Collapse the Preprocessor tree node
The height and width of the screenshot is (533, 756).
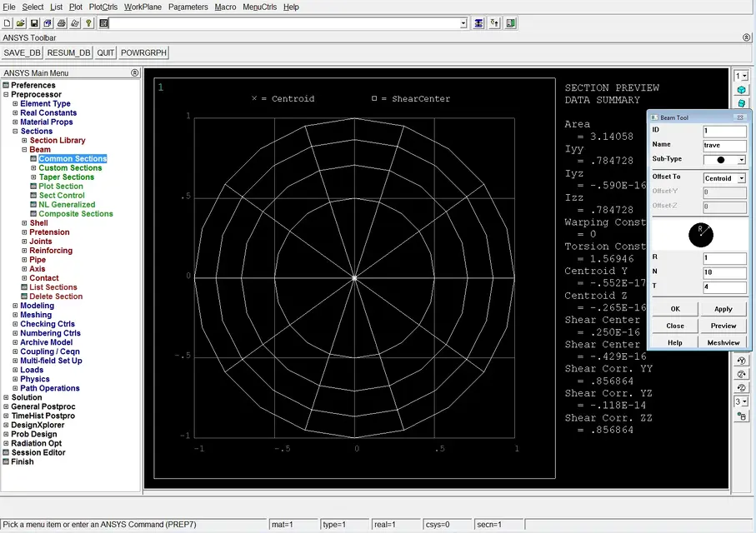coord(6,94)
